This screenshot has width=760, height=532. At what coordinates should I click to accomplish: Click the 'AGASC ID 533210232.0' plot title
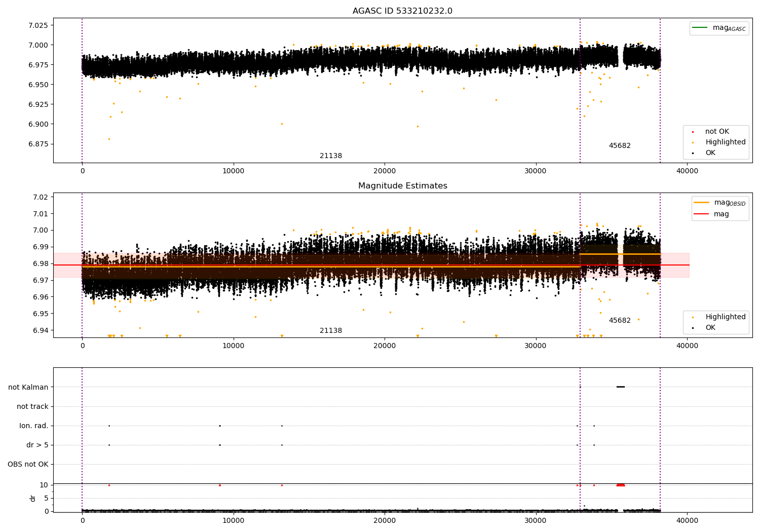pyautogui.click(x=402, y=11)
